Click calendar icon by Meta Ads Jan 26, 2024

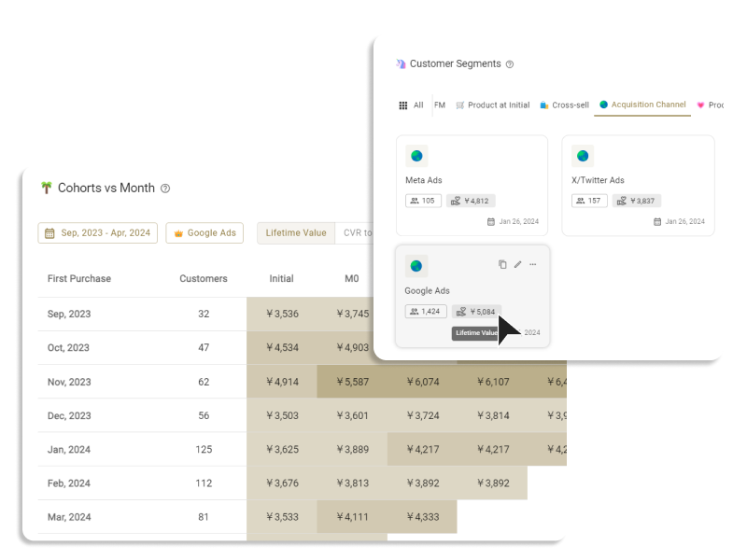point(491,221)
